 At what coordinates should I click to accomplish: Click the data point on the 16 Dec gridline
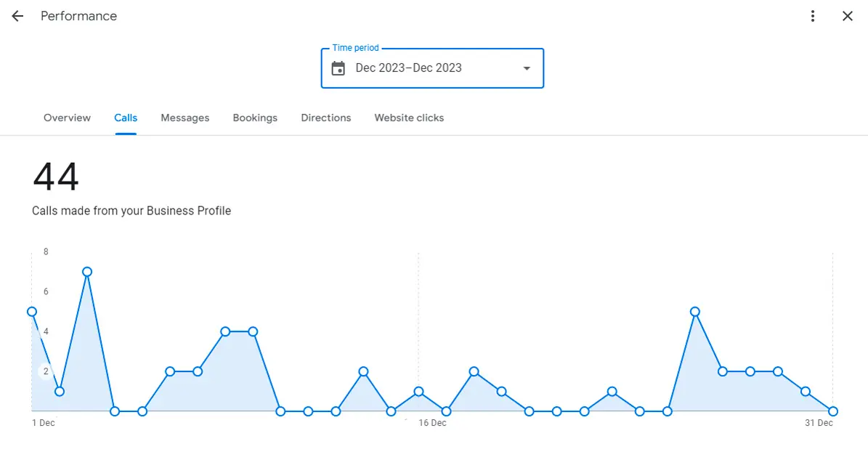click(x=418, y=392)
